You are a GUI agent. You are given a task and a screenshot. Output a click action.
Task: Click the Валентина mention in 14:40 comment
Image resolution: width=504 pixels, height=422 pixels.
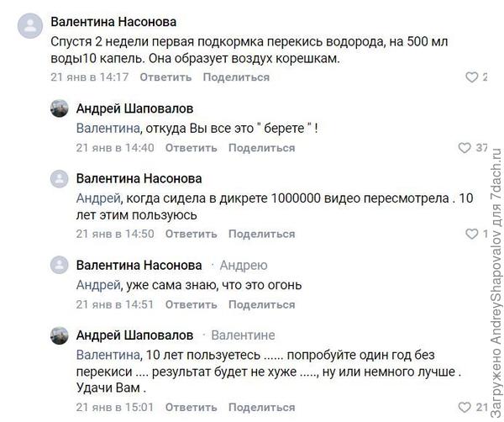104,128
